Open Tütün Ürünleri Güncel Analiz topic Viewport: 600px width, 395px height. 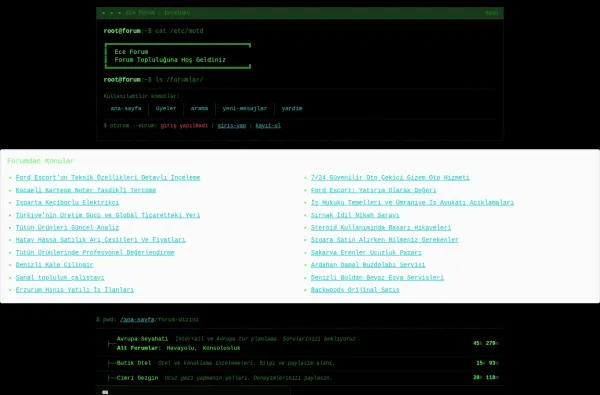pyautogui.click(x=67, y=227)
